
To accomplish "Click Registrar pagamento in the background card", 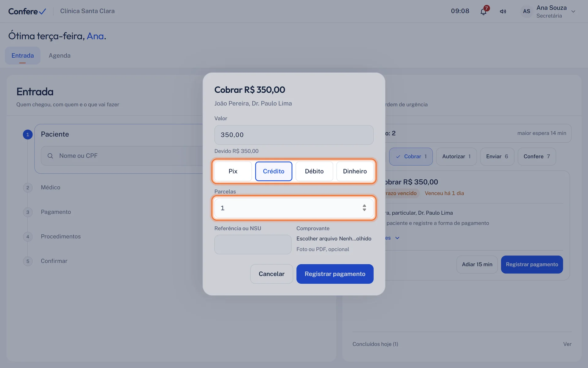I will pos(532,264).
